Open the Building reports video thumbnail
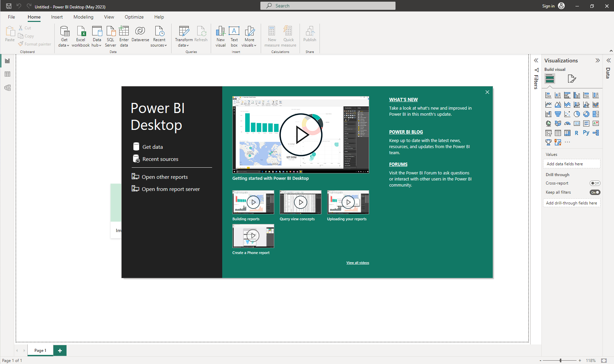614x364 pixels. 253,202
